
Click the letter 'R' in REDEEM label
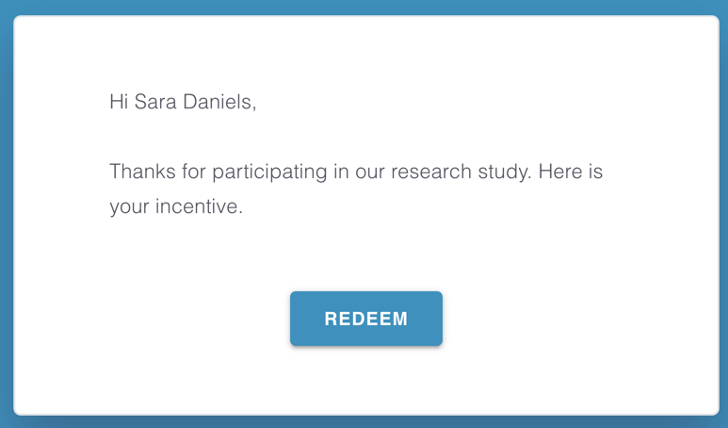pos(330,319)
